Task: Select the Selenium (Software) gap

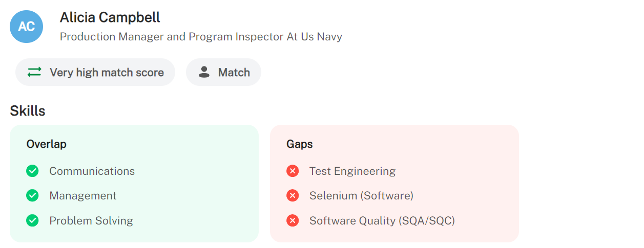Action: [x=361, y=195]
